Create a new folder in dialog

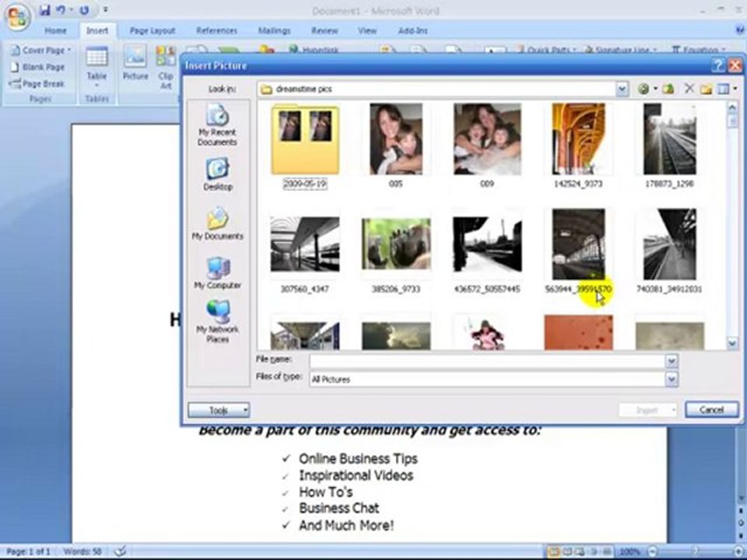[x=706, y=89]
